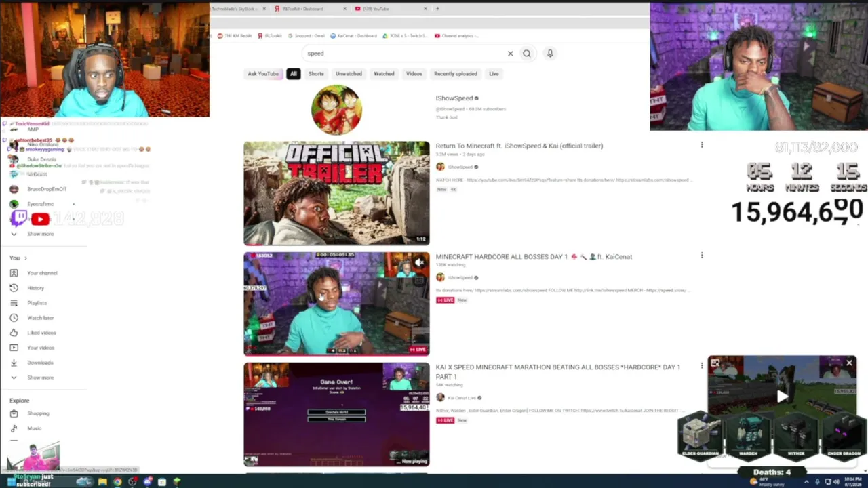Open the Return To Minecraft official trailer title
The height and width of the screenshot is (488, 868).
519,146
